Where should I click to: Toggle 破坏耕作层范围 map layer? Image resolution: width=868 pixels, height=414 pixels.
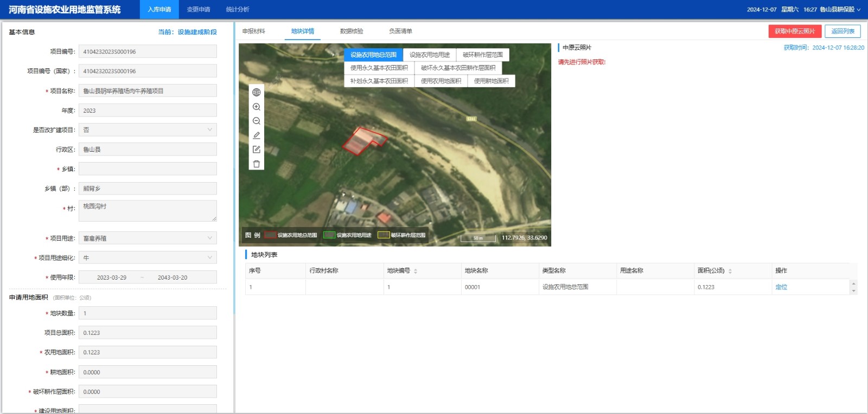click(x=483, y=55)
